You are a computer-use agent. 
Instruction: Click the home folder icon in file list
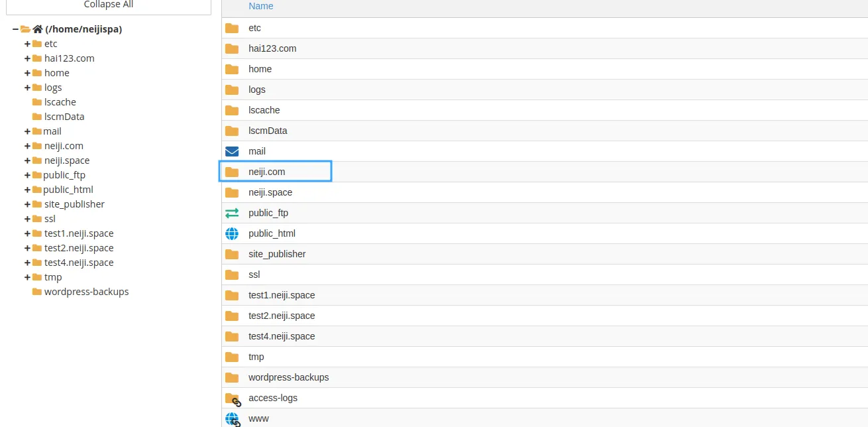coord(231,69)
